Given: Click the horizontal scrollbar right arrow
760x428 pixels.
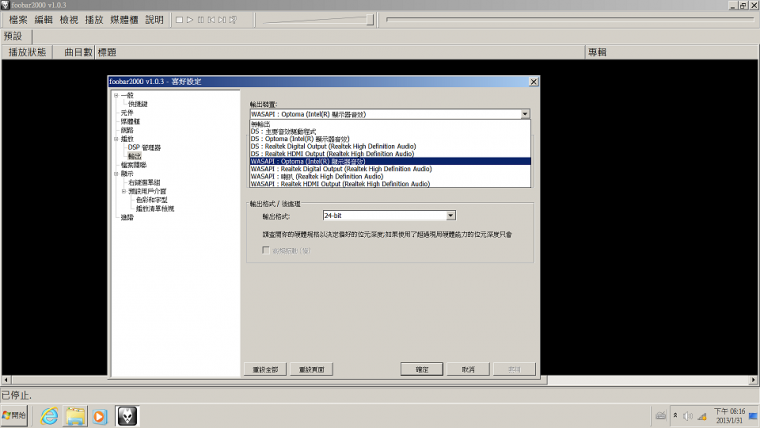Looking at the screenshot, I should (754, 380).
